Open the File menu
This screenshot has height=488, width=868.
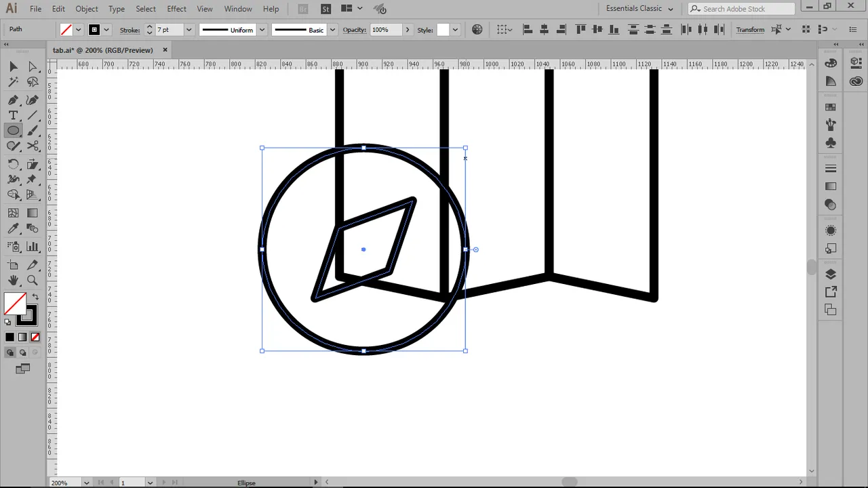(x=35, y=9)
